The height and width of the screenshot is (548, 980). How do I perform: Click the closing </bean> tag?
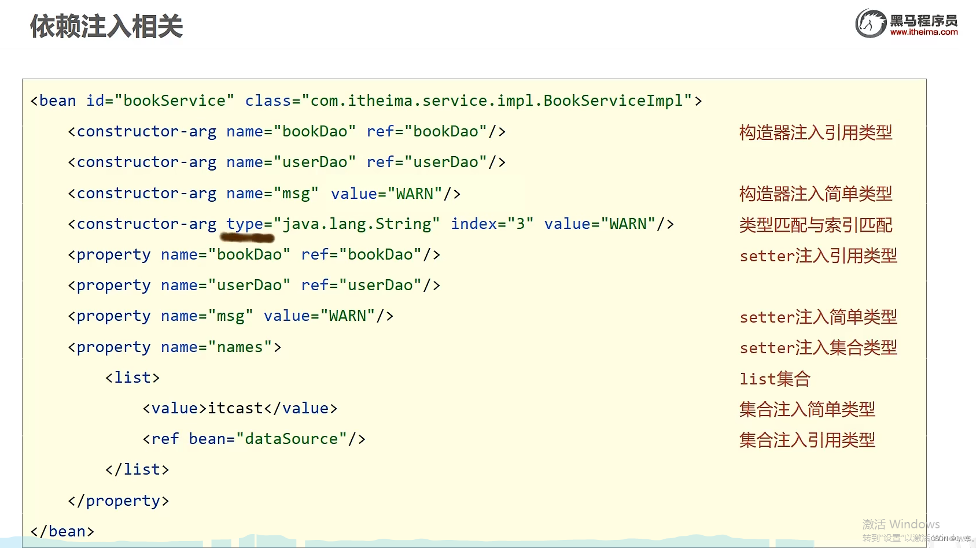point(62,531)
